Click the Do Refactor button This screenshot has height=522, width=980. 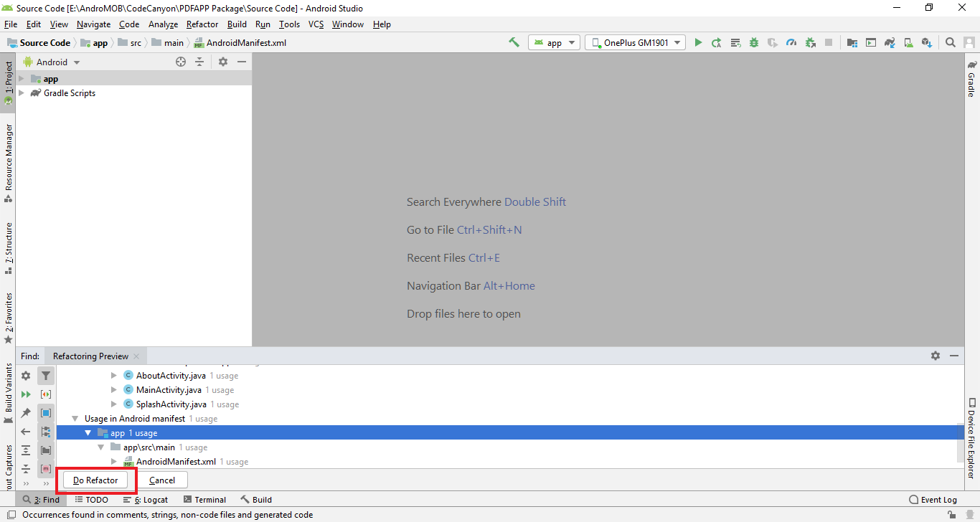click(x=95, y=480)
